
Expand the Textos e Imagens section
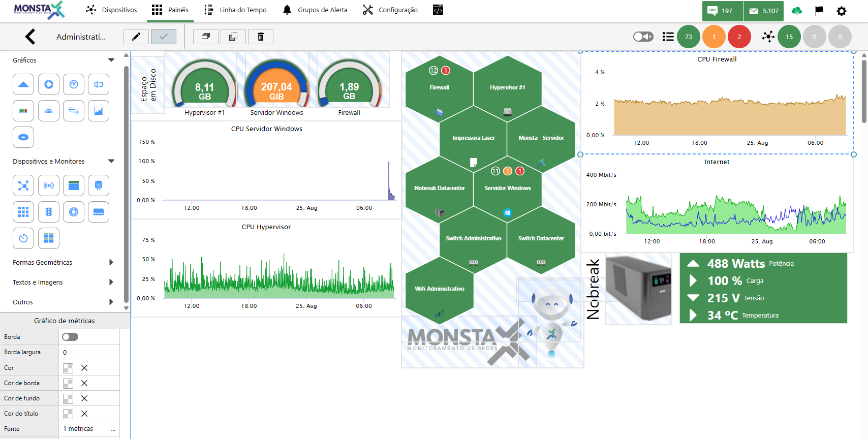click(111, 282)
